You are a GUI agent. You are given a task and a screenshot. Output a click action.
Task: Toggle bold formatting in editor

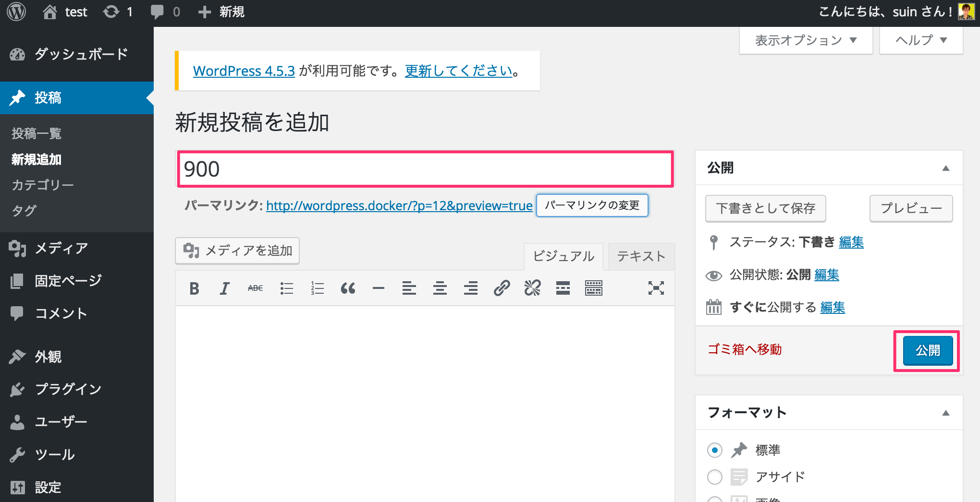coord(194,288)
